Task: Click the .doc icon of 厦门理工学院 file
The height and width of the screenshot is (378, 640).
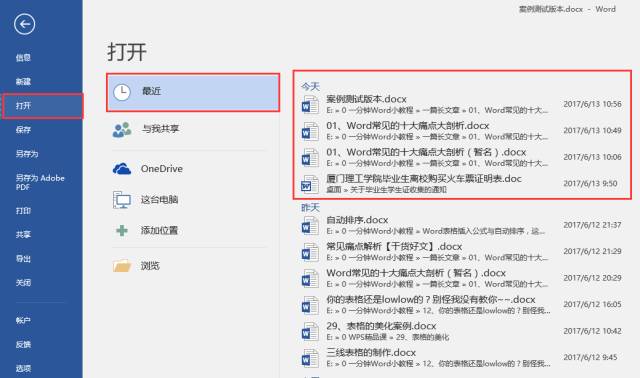Action: [310, 184]
